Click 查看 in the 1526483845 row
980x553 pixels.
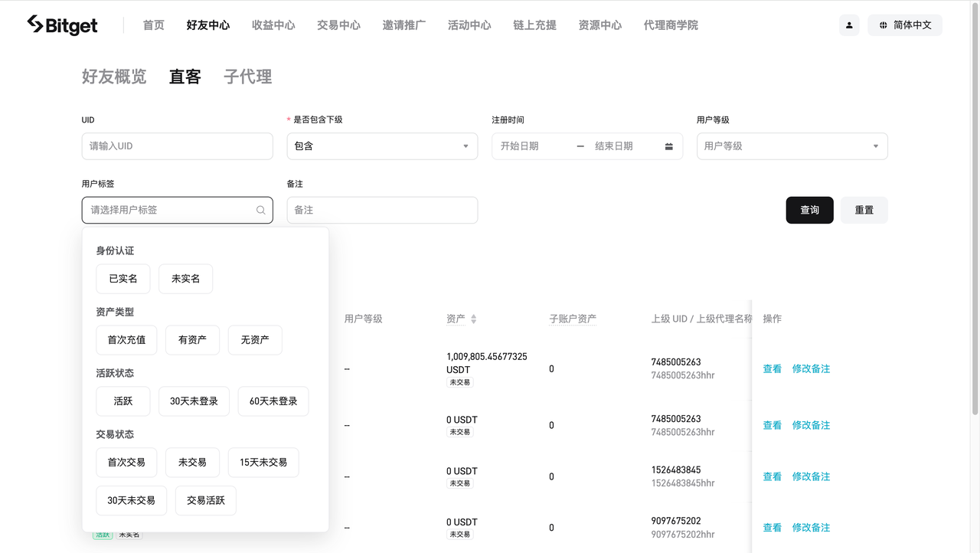tap(773, 476)
